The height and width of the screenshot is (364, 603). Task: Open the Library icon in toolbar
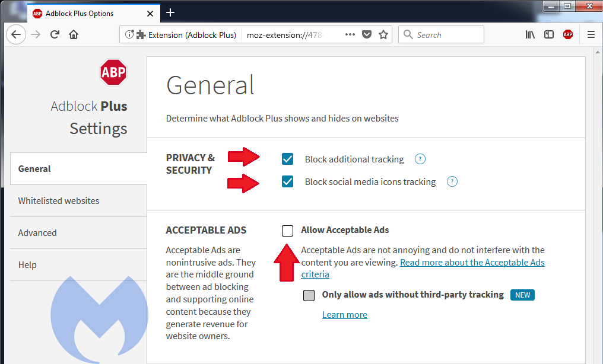tap(530, 34)
